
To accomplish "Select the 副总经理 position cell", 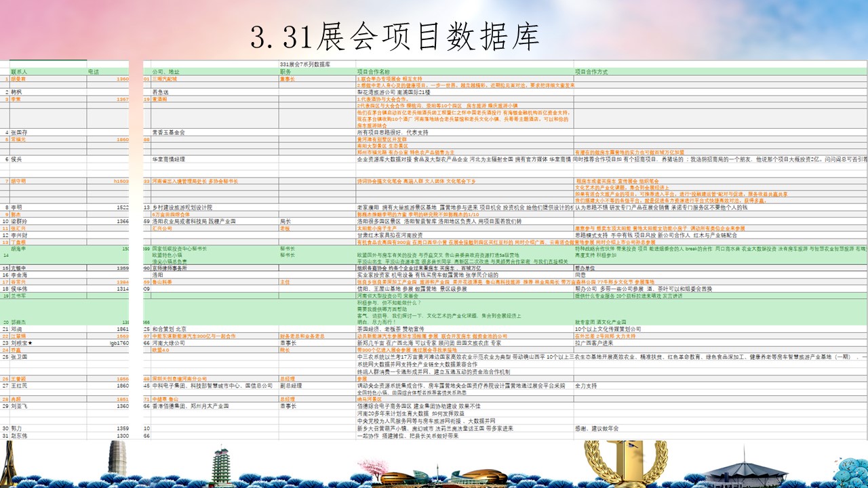I will pyautogui.click(x=291, y=385).
